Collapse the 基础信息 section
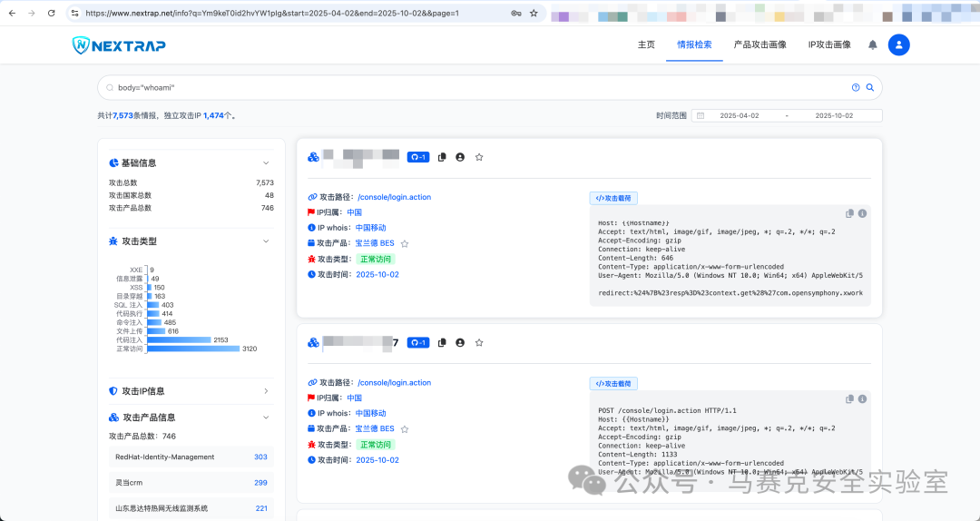 click(266, 163)
